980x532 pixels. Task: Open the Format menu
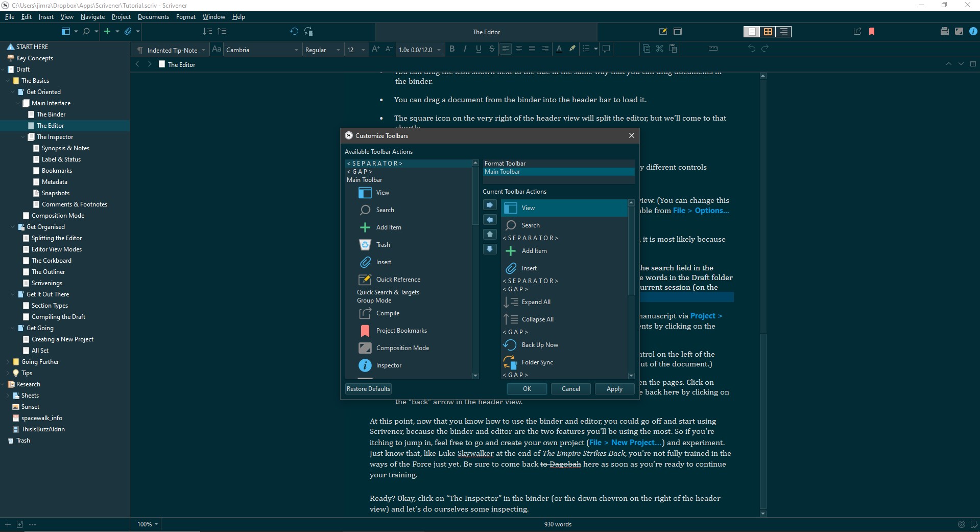point(186,17)
